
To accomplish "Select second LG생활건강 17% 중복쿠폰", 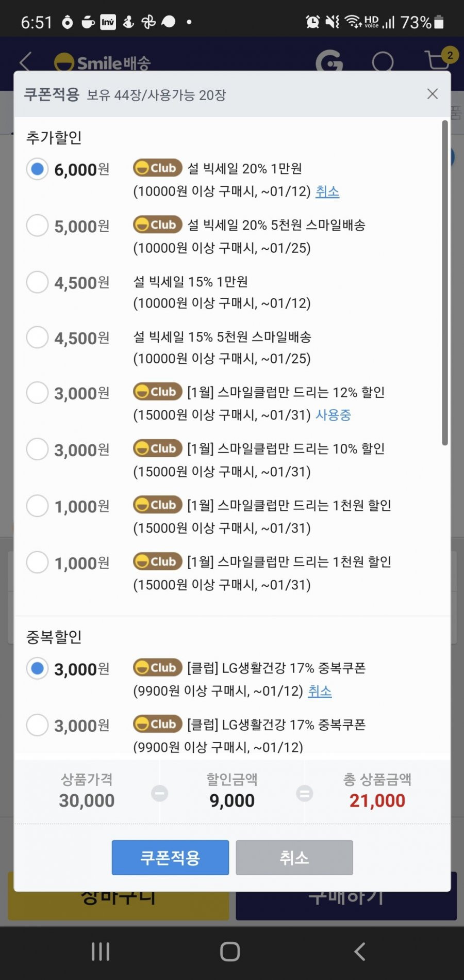I will pyautogui.click(x=37, y=725).
